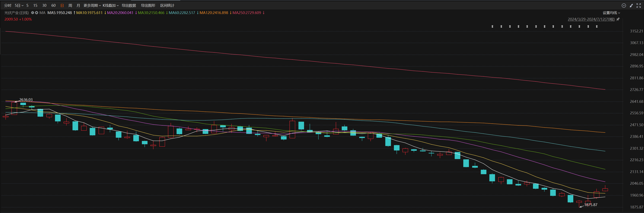Click the 2641.68 price axis label
The height and width of the screenshot is (213, 644).
coord(636,101)
